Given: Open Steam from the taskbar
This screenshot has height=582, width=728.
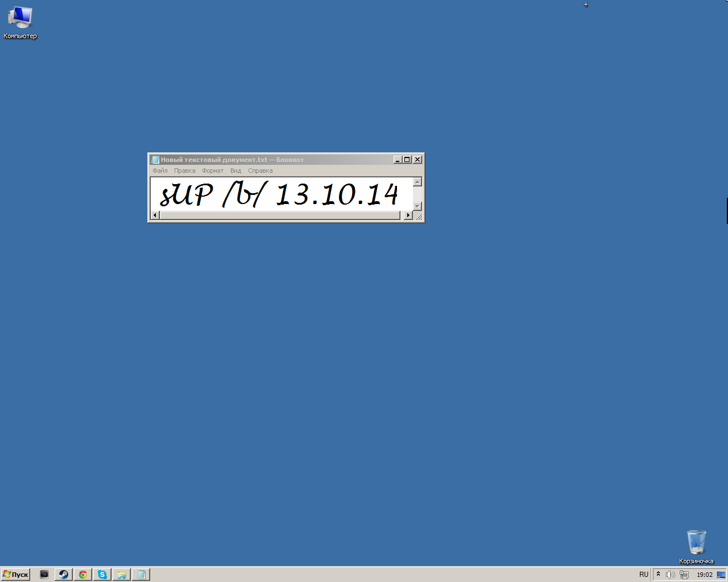Looking at the screenshot, I should coord(63,575).
